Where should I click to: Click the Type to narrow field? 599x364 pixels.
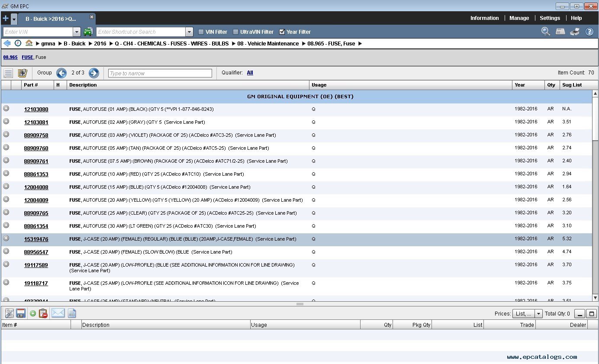coord(160,73)
